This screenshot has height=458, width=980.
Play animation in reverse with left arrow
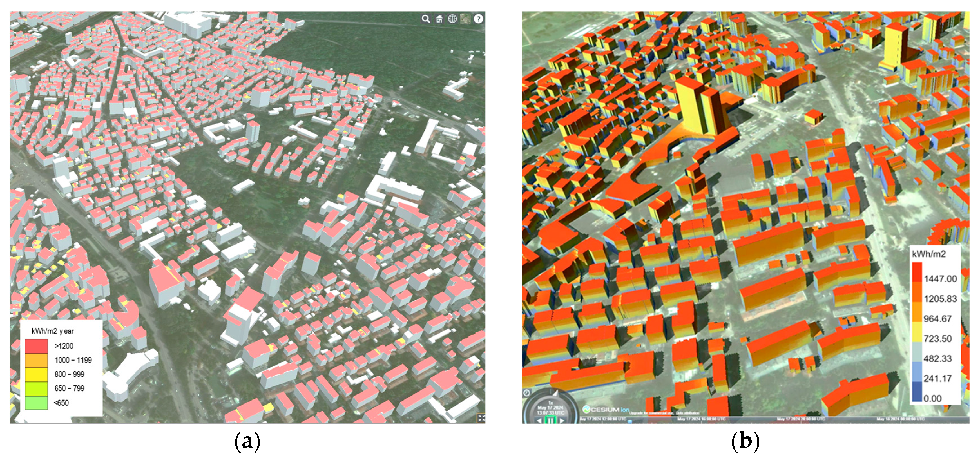click(x=539, y=421)
